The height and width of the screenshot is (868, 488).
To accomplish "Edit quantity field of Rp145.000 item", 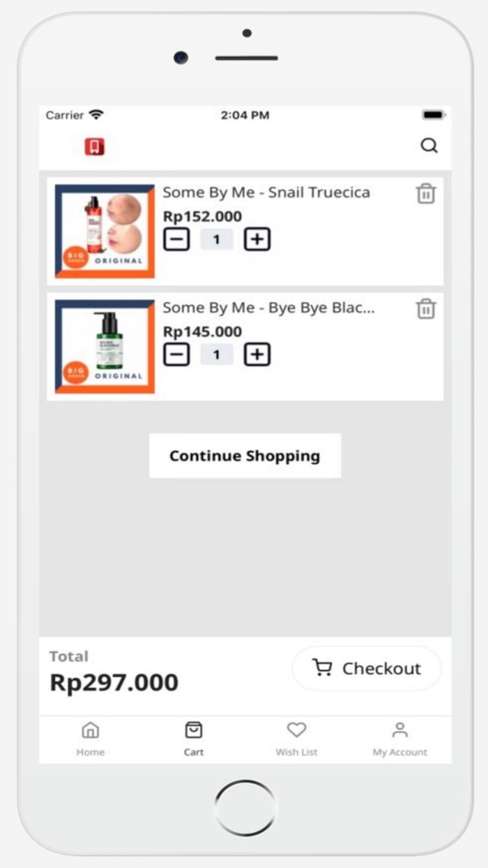I will click(216, 355).
